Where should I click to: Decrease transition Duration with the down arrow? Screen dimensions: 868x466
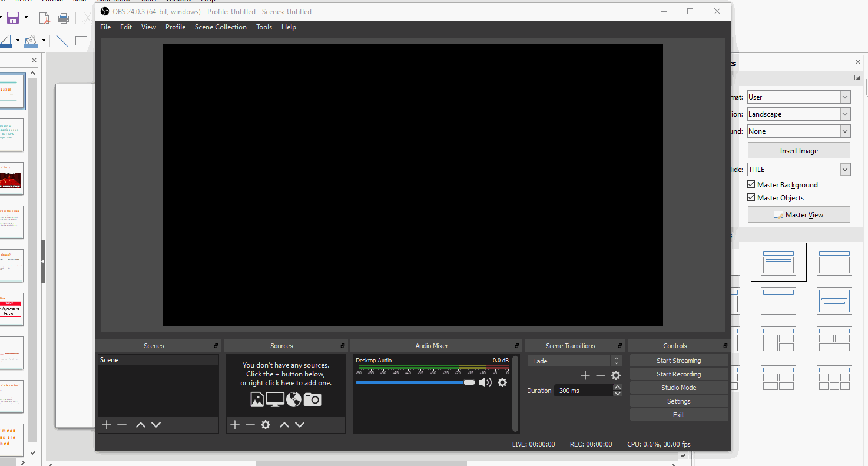click(617, 394)
